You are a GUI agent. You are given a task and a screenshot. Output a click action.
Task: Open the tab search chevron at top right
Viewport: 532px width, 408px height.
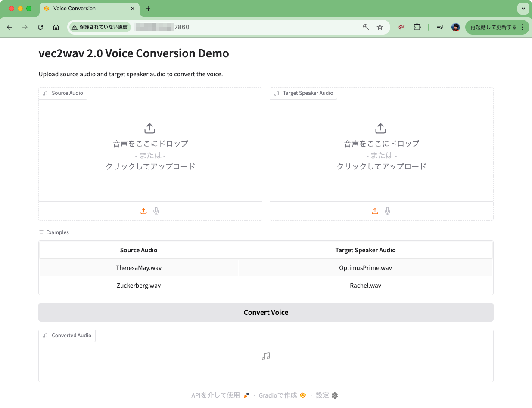(523, 8)
